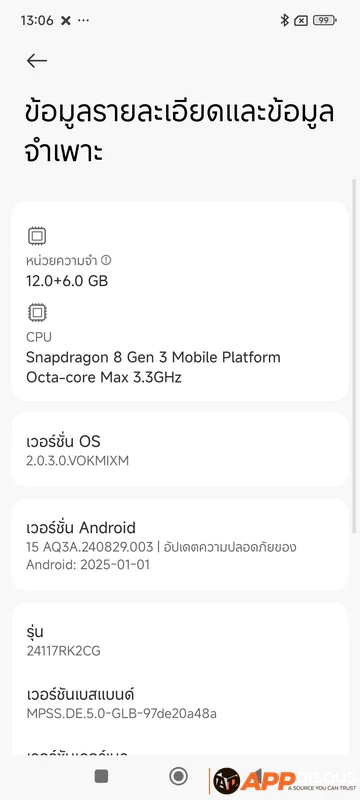Tap the X notification icon in status bar
The width and height of the screenshot is (360, 800).
pyautogui.click(x=65, y=20)
